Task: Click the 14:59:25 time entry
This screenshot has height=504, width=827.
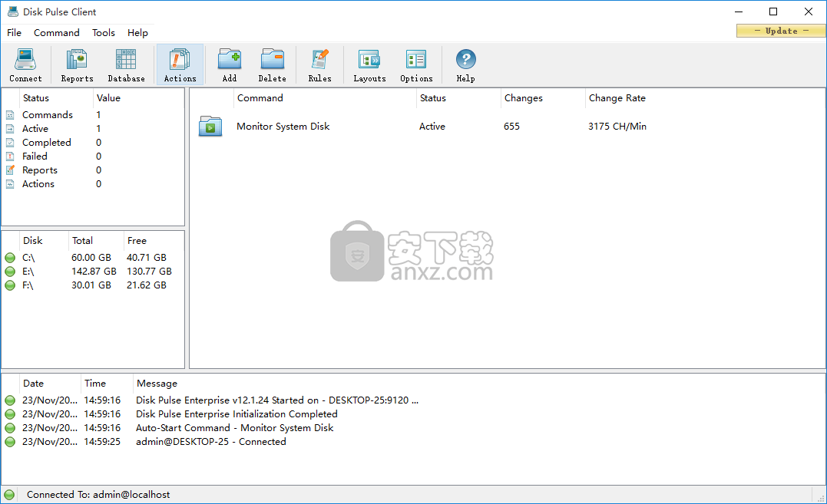Action: 102,442
